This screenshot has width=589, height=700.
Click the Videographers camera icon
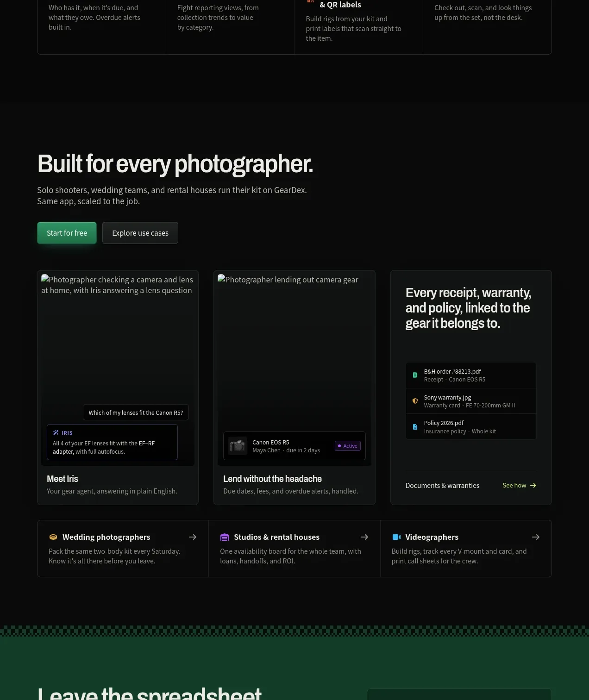(396, 537)
